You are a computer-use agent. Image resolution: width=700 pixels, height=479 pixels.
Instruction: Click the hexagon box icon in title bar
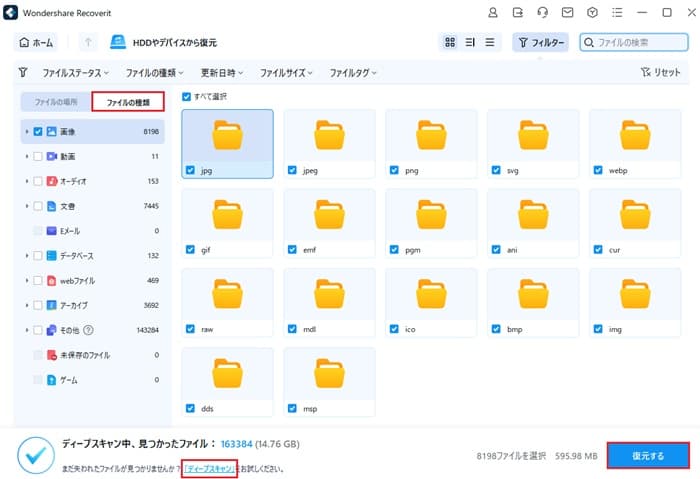click(x=592, y=12)
